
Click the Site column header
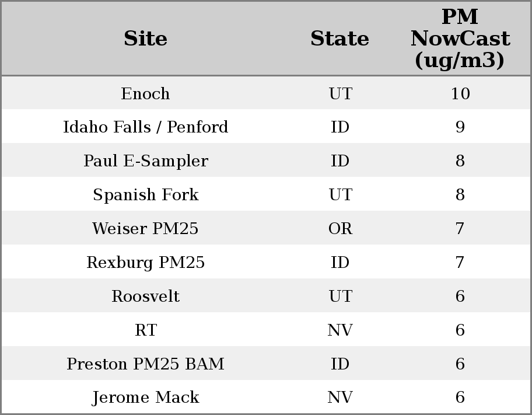click(145, 39)
